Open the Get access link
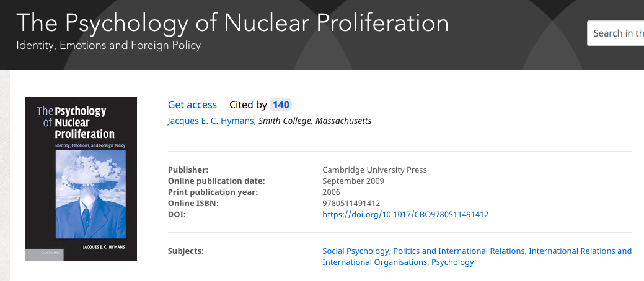This screenshot has width=644, height=281. (x=192, y=105)
